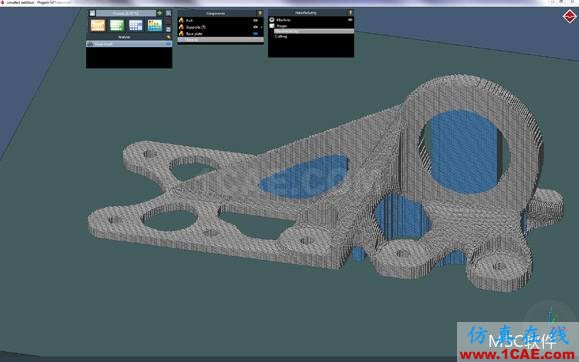The image size is (579, 362).
Task: Select the highlighted stage row under Stages
Action: [x=314, y=31]
